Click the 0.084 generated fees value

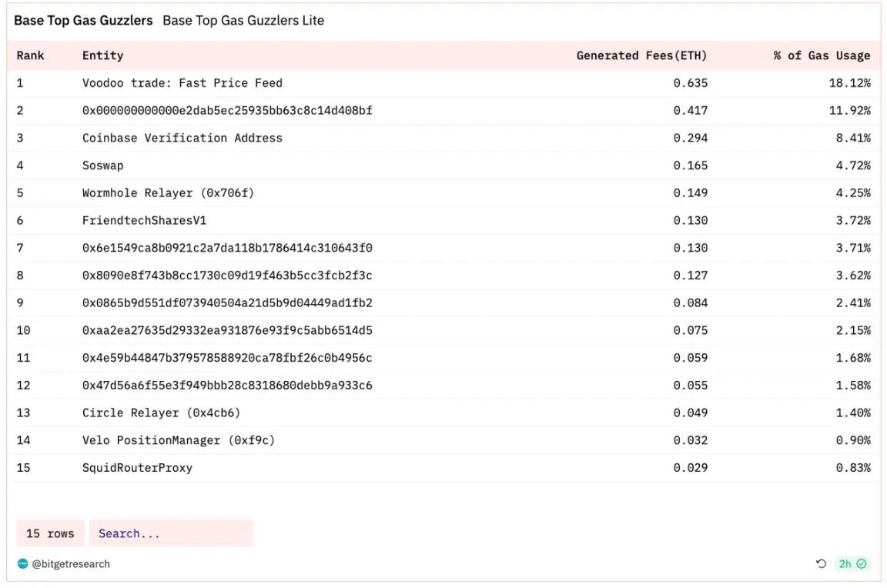tap(690, 303)
